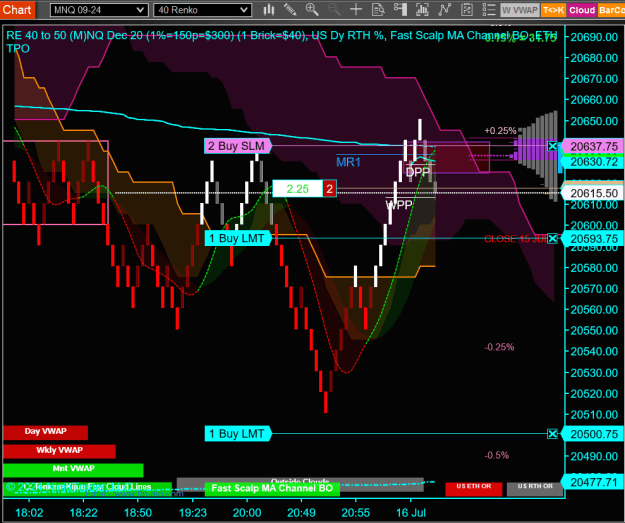Image resolution: width=625 pixels, height=523 pixels.
Task: Select the drawing tools pencil icon
Action: pyautogui.click(x=290, y=10)
